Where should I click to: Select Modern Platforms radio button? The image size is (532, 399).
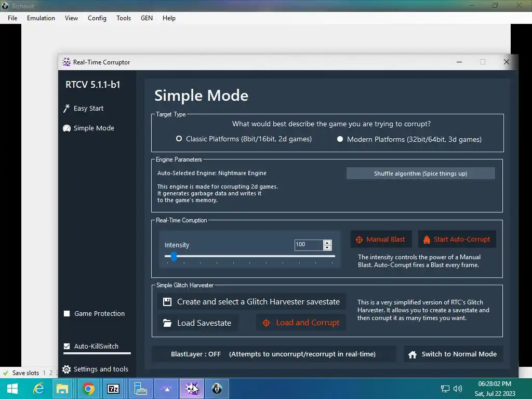[340, 139]
